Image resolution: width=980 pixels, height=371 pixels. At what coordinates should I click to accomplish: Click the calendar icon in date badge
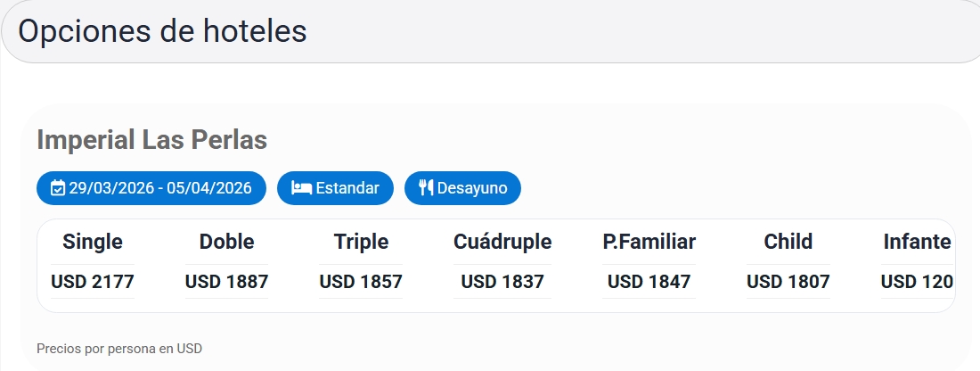coord(58,188)
